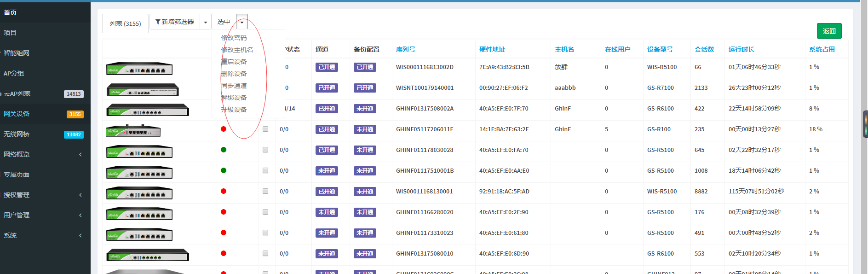Viewport: 868px width, 274px height.
Task: Click the GS-R7100 device image
Action: point(142,90)
